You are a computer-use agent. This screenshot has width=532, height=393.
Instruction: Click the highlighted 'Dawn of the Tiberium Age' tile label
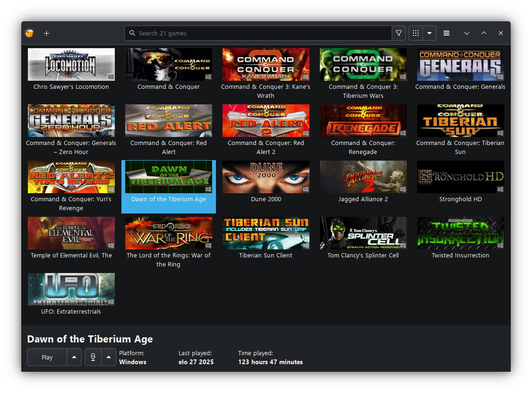click(x=169, y=199)
